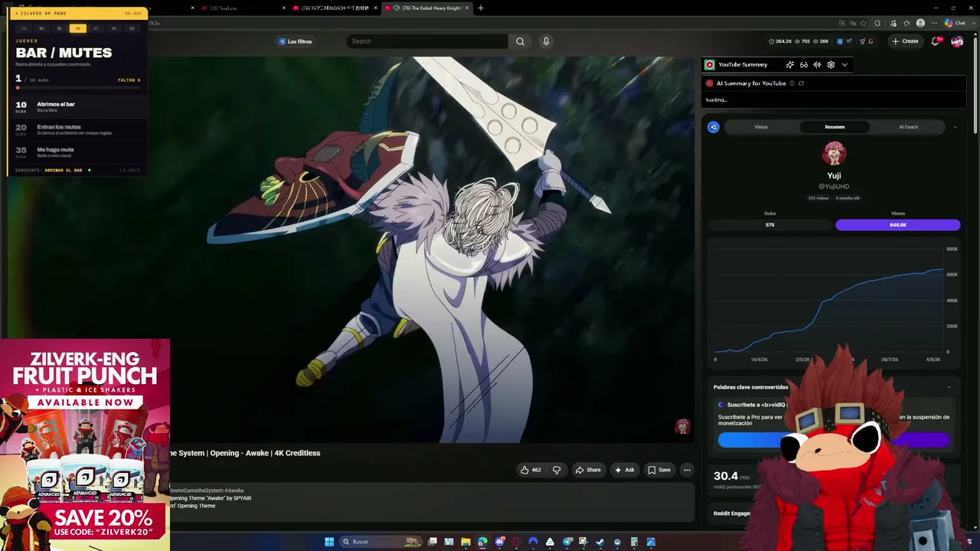Click the vidIQ blue icon in YouTube header
980x551 pixels.
point(840,41)
